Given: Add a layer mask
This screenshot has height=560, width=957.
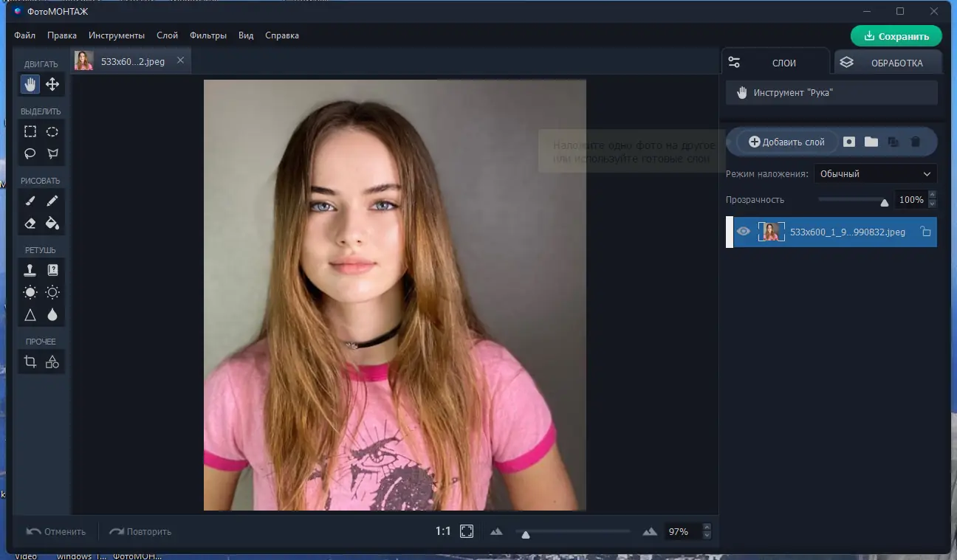Looking at the screenshot, I should pos(849,142).
